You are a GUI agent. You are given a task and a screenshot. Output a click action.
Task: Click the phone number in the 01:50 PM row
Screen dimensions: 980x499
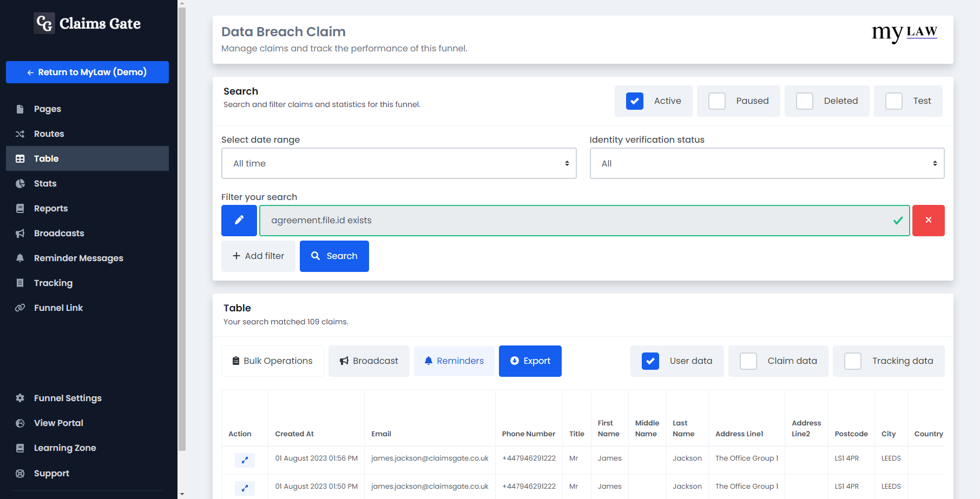tap(529, 487)
